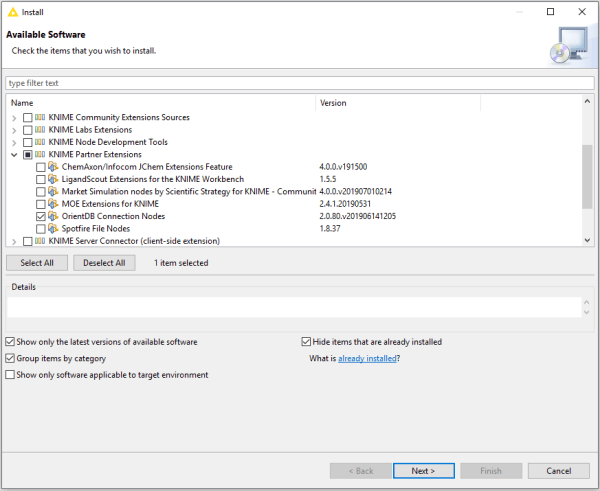Click the Spotfire File Nodes feature icon
The image size is (600, 491).
[53, 228]
